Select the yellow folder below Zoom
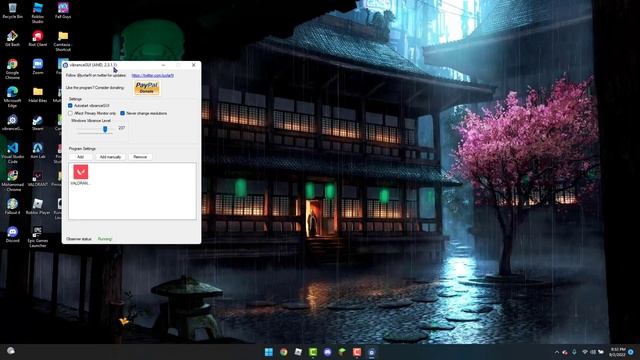 (38, 94)
